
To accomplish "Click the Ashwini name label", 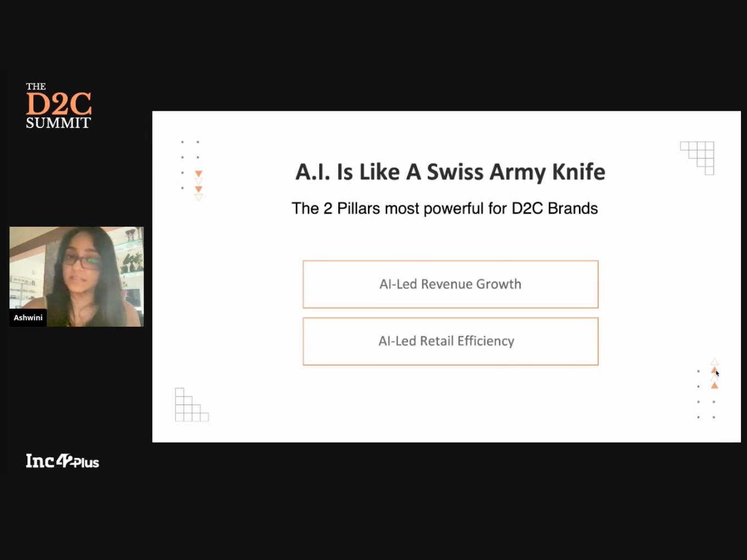I will tap(28, 318).
